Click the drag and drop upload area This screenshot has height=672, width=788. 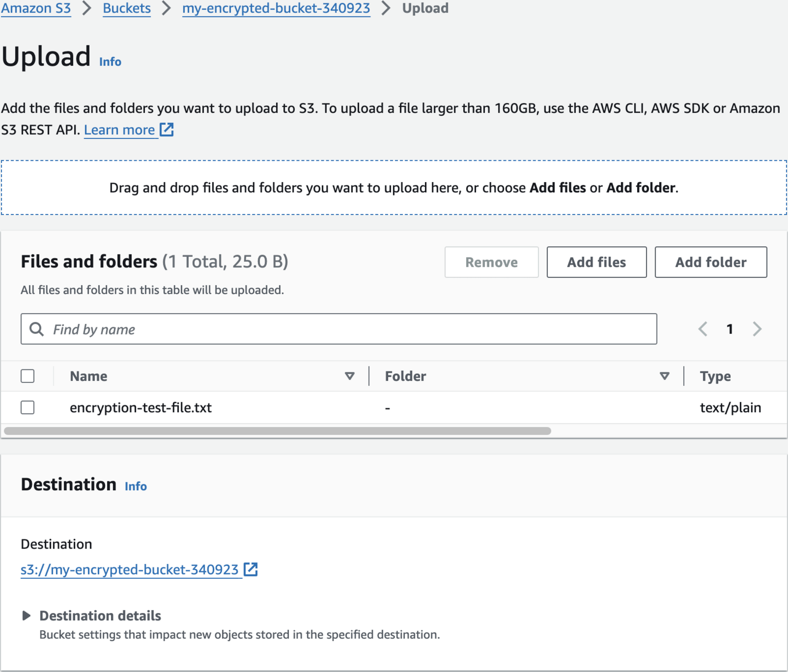click(x=394, y=188)
